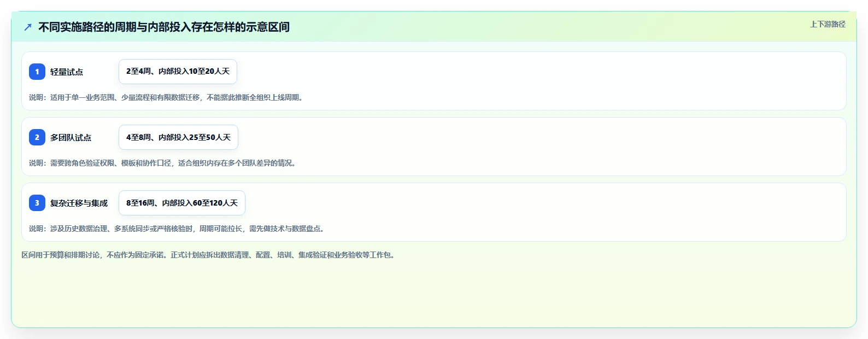Click the 复杂迁移与集成 label
This screenshot has width=868, height=339.
[79, 203]
